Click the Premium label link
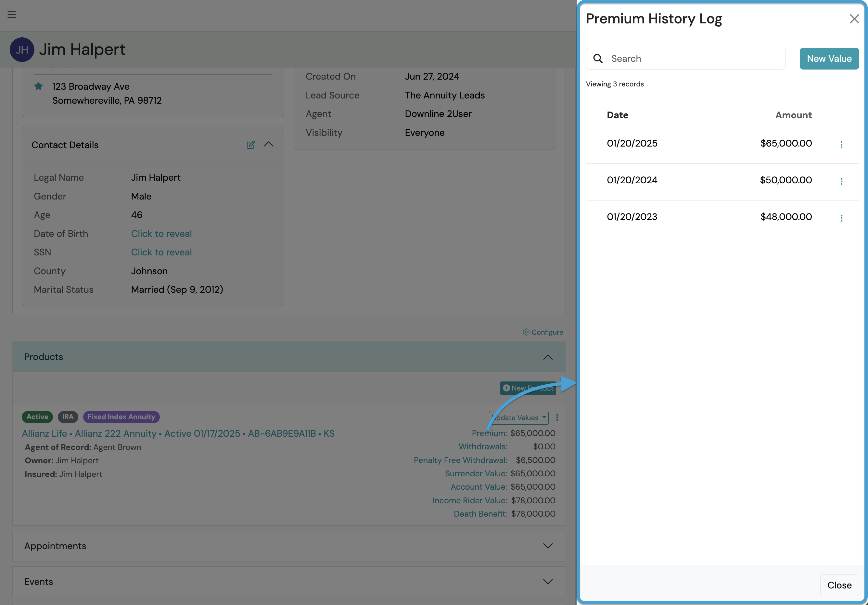Viewport: 868px width, 605px height. click(489, 433)
